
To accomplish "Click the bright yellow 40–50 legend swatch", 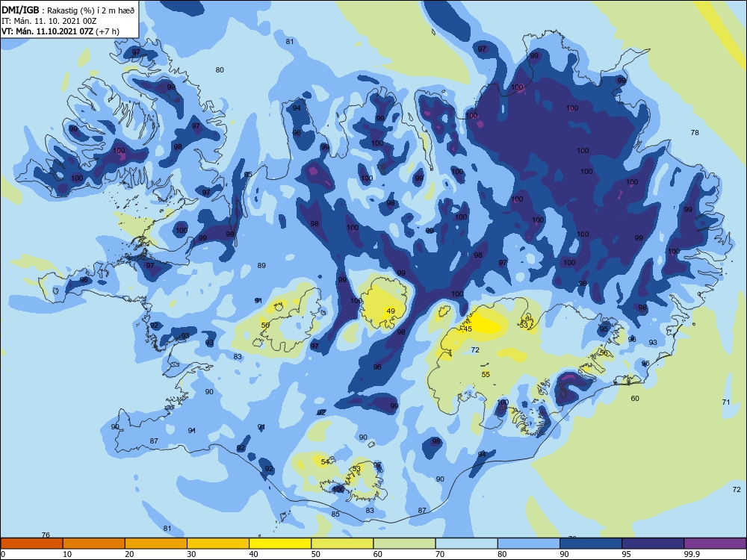I will 280,544.
